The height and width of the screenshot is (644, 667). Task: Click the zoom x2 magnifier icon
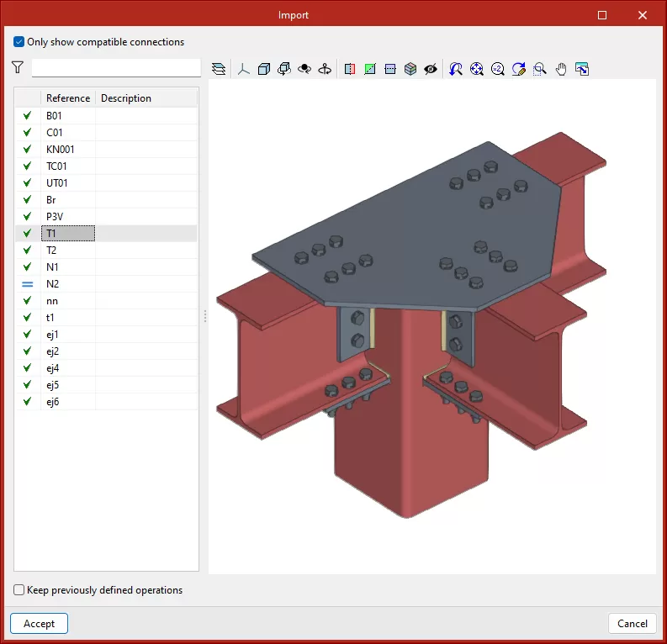click(498, 69)
